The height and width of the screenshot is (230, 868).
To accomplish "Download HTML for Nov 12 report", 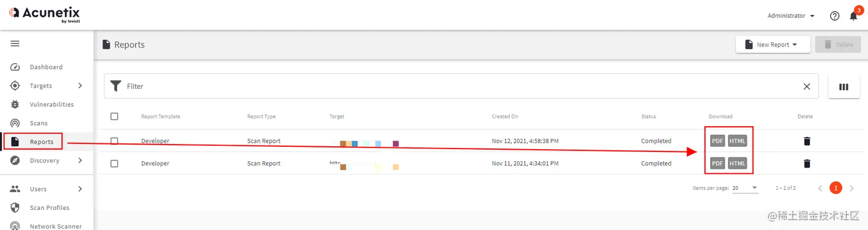I will 738,141.
